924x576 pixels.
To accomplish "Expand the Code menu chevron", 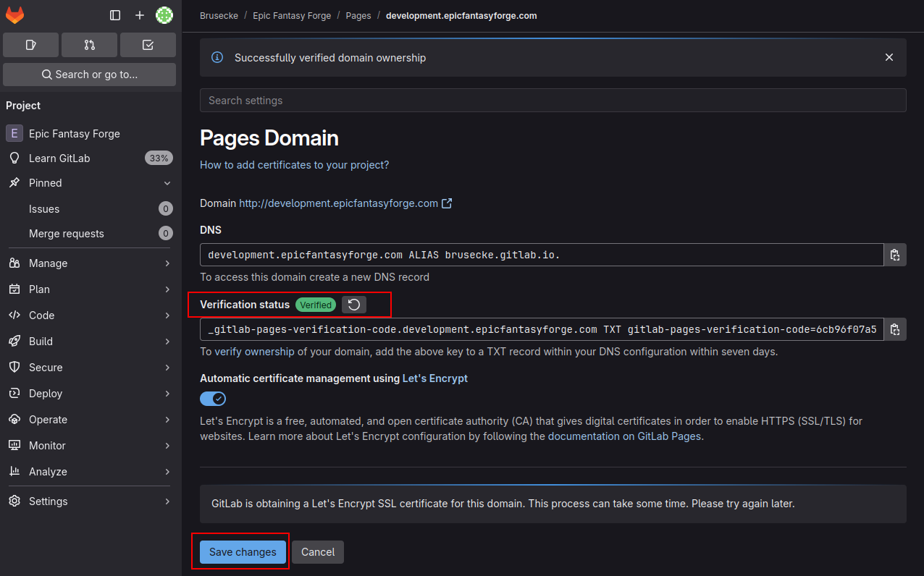I will click(x=167, y=315).
